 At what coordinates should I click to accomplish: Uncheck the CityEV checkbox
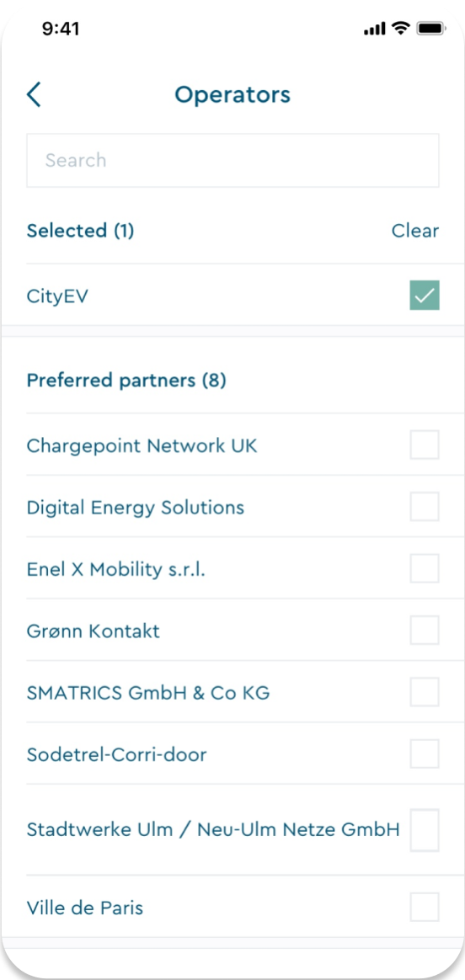(425, 295)
